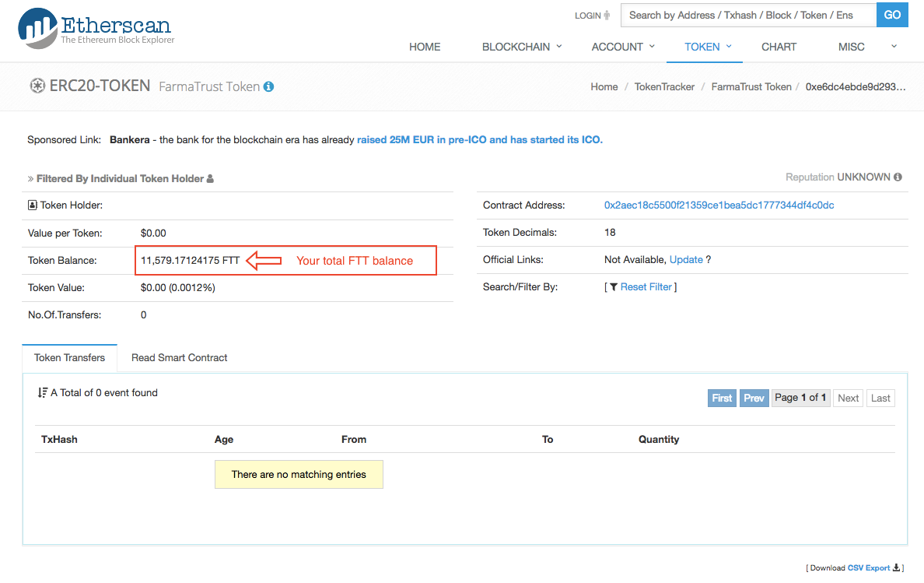924x583 pixels.
Task: Click the Next page button
Action: 848,398
